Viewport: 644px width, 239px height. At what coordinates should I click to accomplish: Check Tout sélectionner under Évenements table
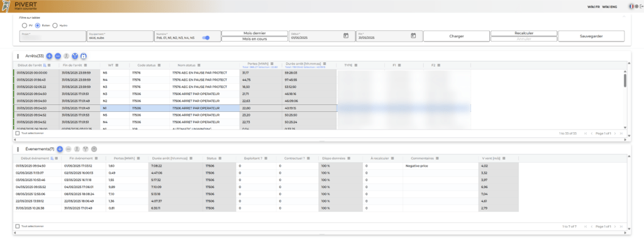[17, 226]
